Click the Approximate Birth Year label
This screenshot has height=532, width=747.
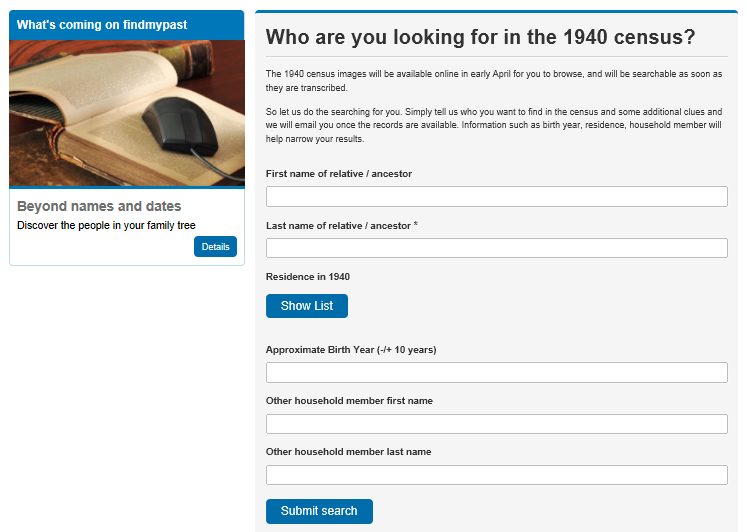coord(351,350)
